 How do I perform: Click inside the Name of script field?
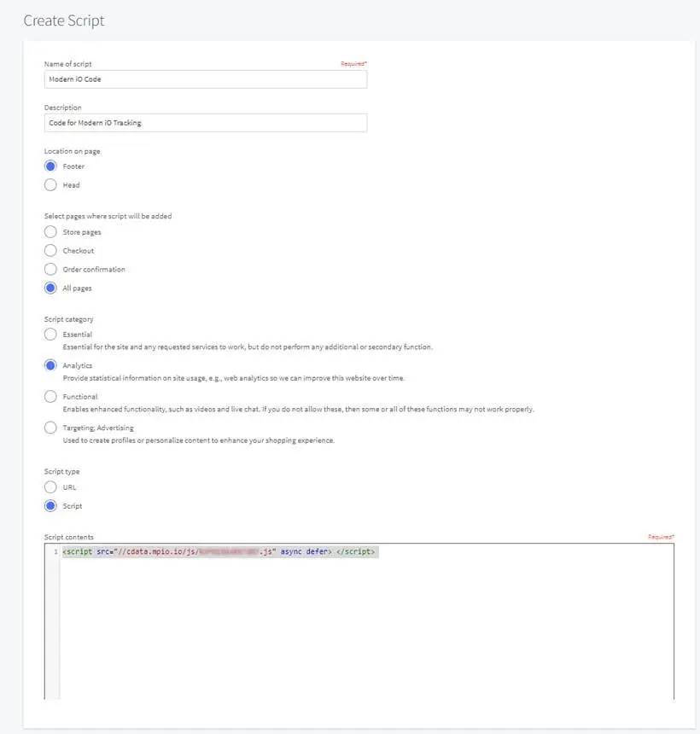pos(205,79)
